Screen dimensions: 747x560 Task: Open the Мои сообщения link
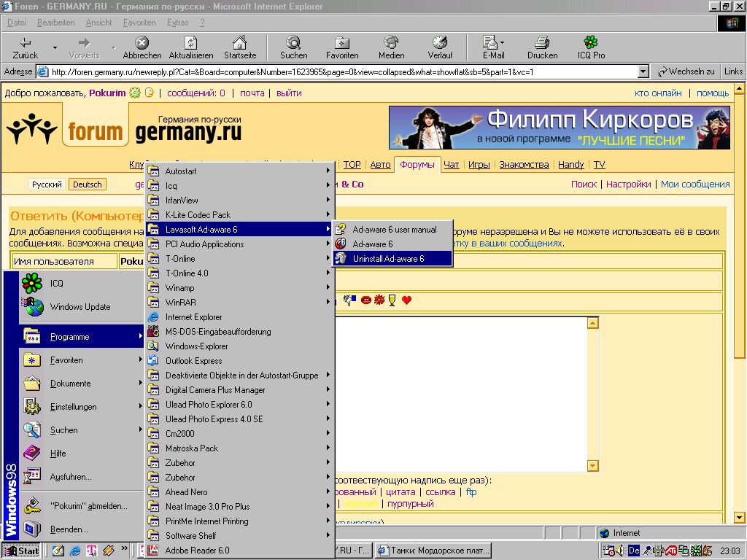695,184
